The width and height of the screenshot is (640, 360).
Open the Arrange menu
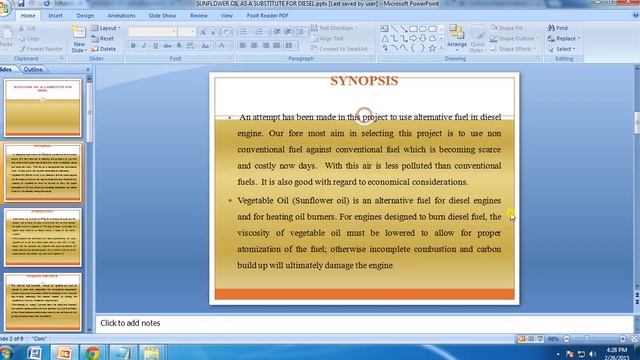(457, 38)
